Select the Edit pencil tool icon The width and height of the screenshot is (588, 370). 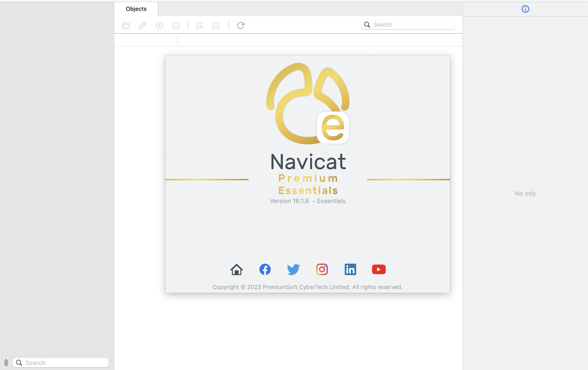[x=142, y=25]
